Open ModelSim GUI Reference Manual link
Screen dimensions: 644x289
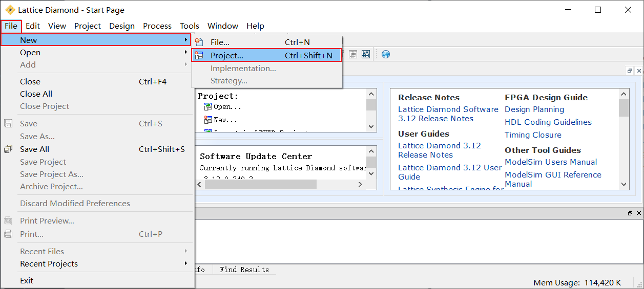[553, 180]
